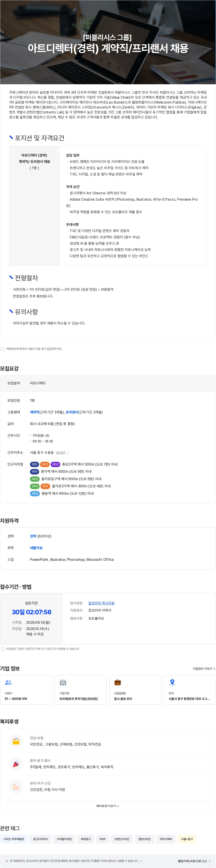Screen dimensions: 216x868
Task: Click the 2호선 badge next to 을지로입구역
Action: [x=35, y=479]
